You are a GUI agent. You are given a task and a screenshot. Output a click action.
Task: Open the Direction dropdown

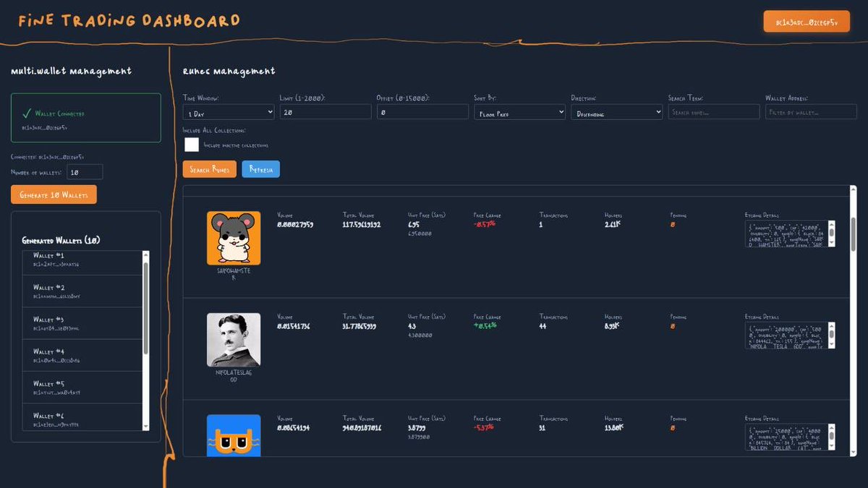pos(616,112)
